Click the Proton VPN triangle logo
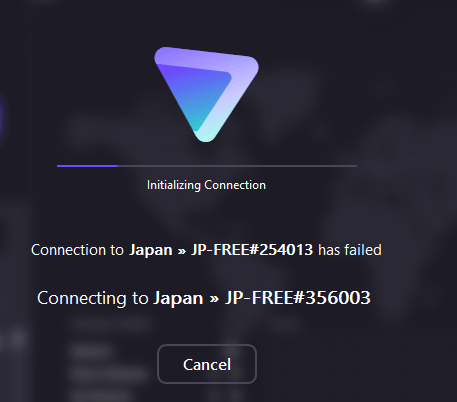457x402 pixels. click(206, 94)
